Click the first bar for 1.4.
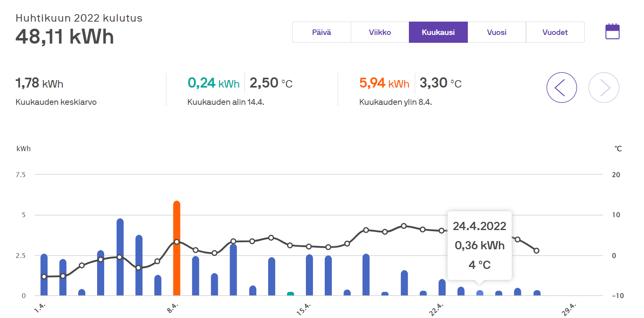 tap(44, 275)
